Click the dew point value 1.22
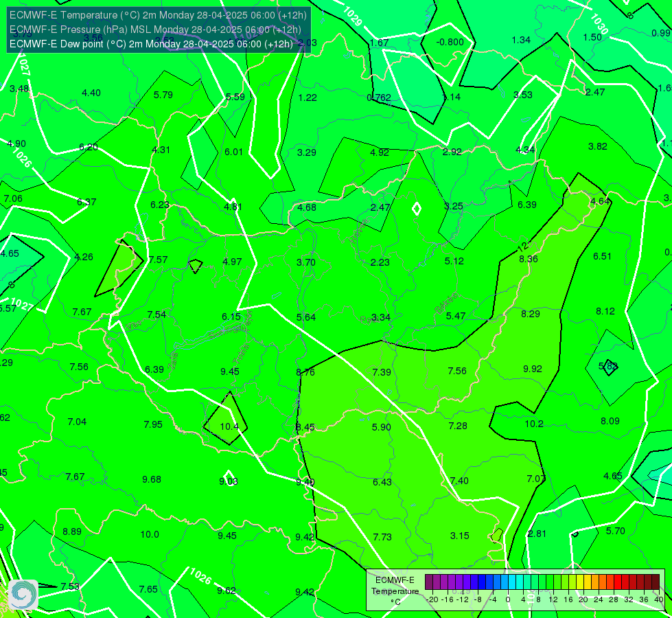 point(308,98)
